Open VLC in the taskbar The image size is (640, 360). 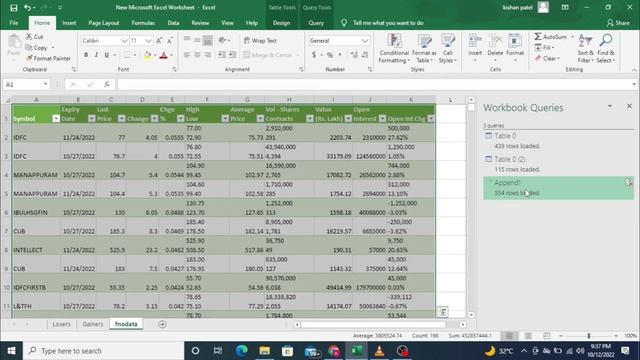tap(379, 351)
